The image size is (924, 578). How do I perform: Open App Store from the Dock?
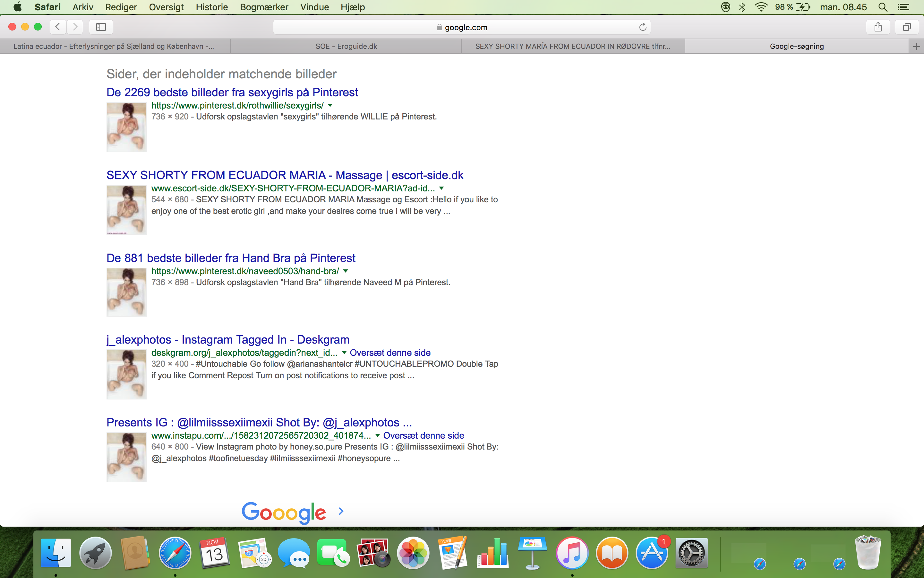(x=651, y=553)
